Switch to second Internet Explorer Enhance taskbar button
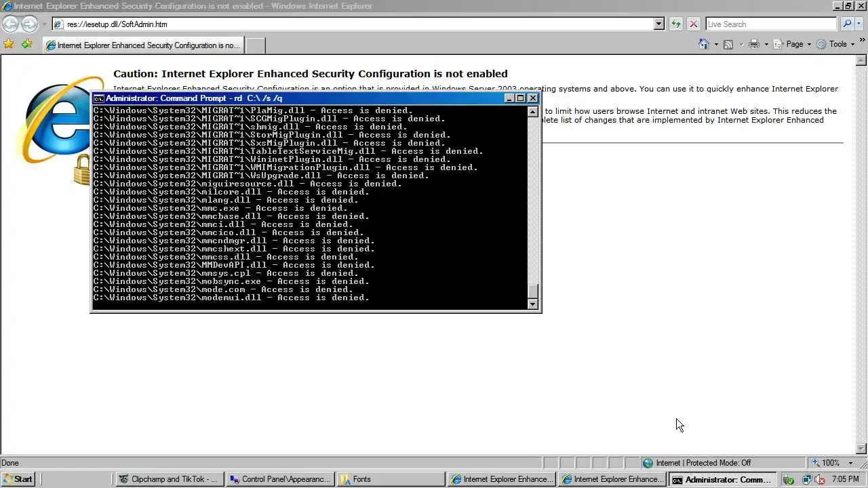 [612, 479]
